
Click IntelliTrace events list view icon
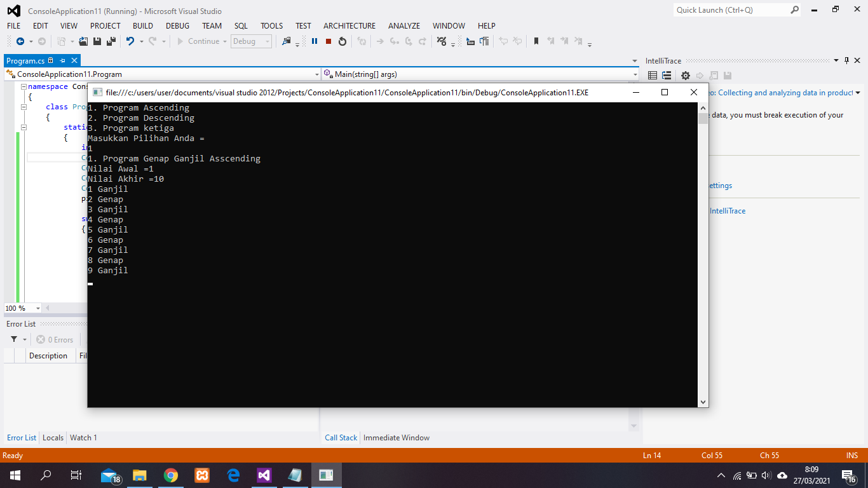point(653,75)
